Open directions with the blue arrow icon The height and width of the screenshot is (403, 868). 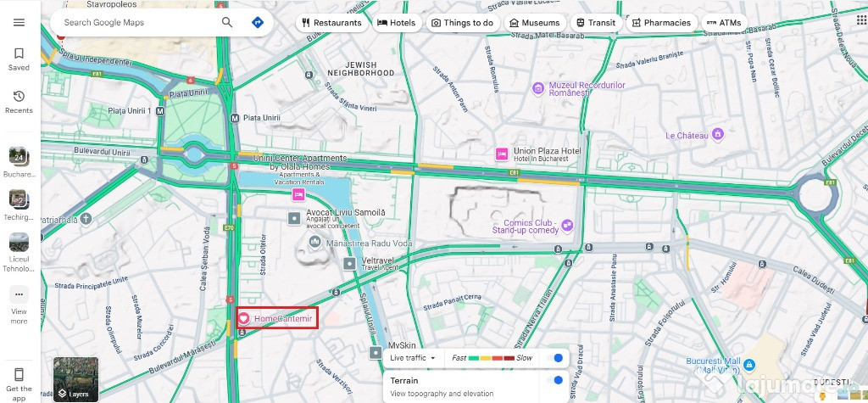258,22
